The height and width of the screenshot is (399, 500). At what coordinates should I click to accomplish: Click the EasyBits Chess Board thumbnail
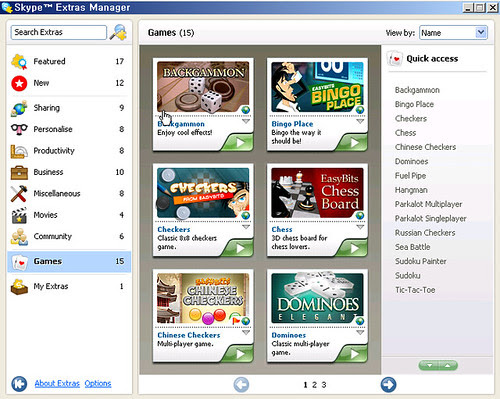tap(317, 193)
